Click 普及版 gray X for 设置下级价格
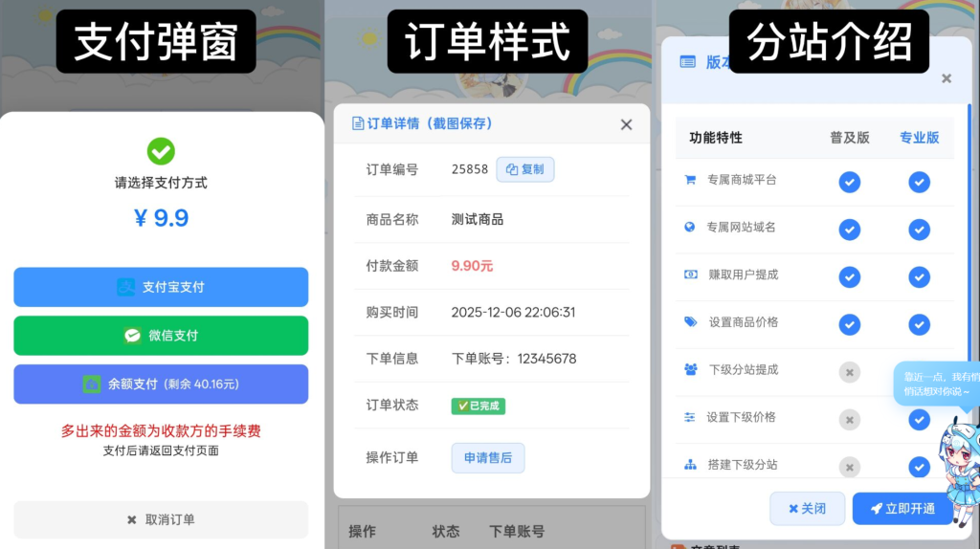Image resolution: width=980 pixels, height=549 pixels. click(850, 420)
